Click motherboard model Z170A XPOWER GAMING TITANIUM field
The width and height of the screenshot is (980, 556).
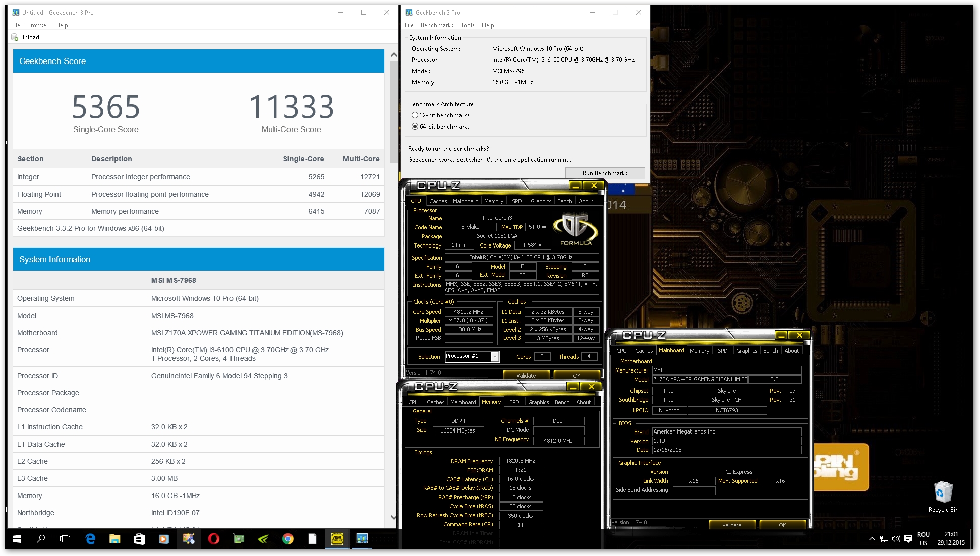point(700,379)
